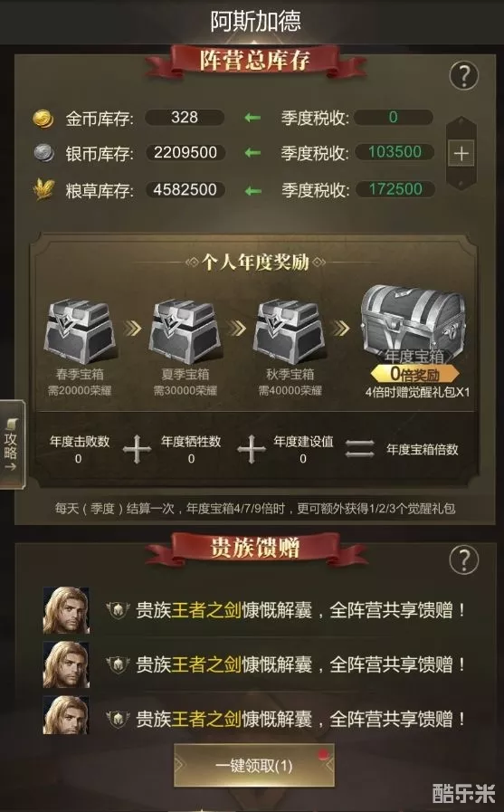Tap the 粮草 季度税收 value 172500
Screen dimensions: 504x812
click(x=395, y=189)
